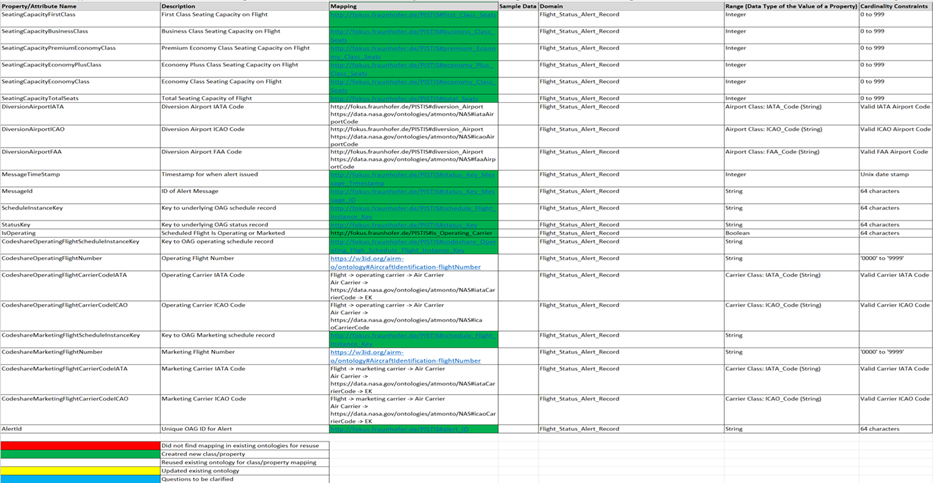Select 'Valid FAA Airport Code' cardinality cell
The image size is (933, 486).
(896, 159)
